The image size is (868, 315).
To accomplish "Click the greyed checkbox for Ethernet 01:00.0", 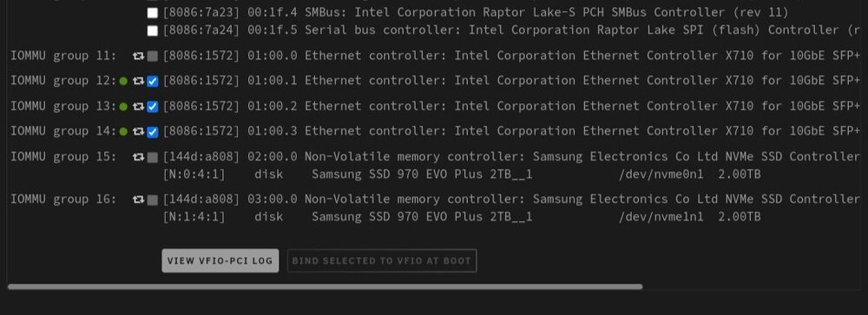I will coord(152,56).
